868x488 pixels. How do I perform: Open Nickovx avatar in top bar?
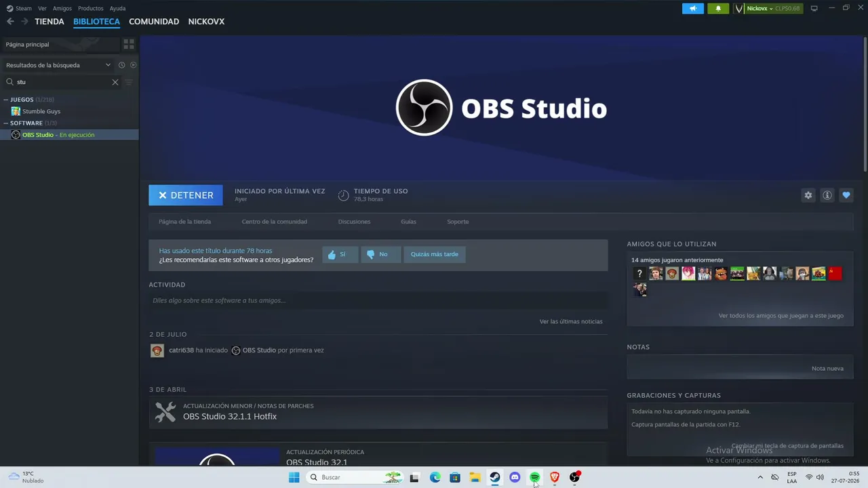coord(740,9)
